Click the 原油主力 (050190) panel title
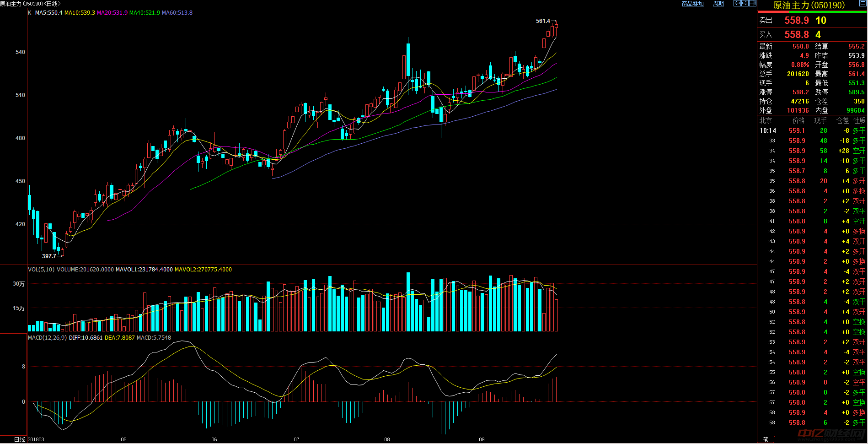 (x=809, y=5)
